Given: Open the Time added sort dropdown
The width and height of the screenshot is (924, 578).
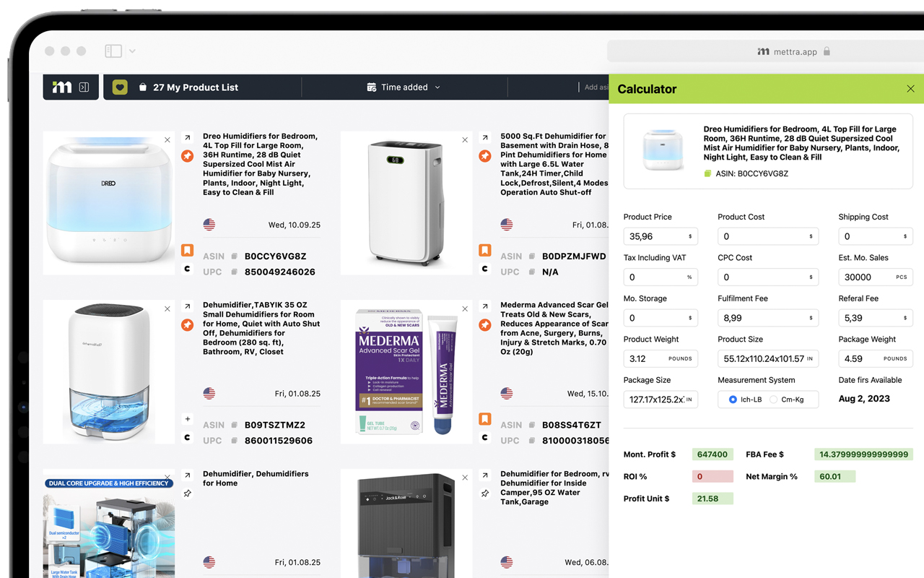Looking at the screenshot, I should [404, 87].
